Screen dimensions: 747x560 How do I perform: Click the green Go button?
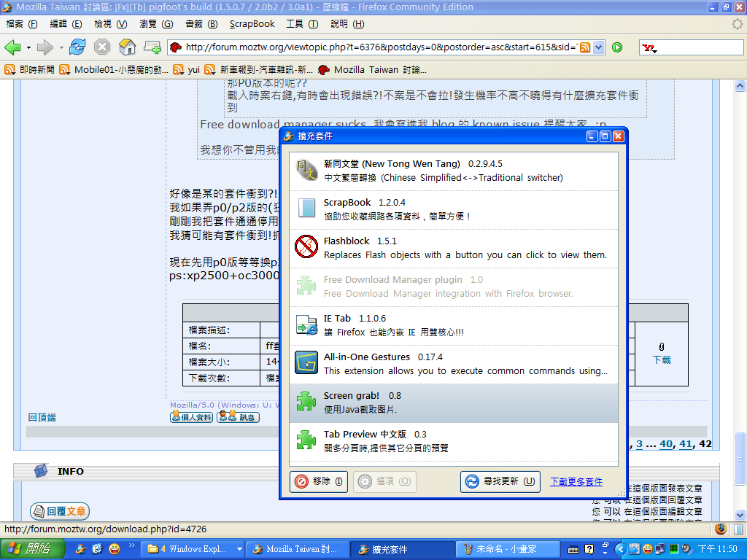pyautogui.click(x=617, y=47)
